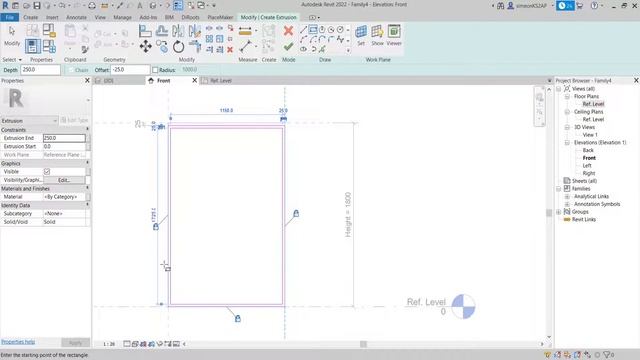Screen dimensions: 640x360
Task: Click Set work plane icon
Action: click(361, 32)
